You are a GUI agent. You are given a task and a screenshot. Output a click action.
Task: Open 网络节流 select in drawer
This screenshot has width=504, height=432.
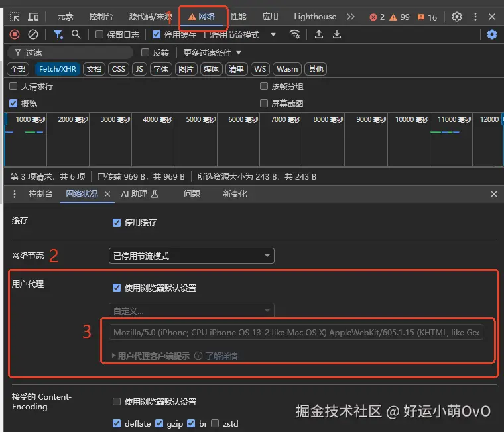[x=192, y=256]
